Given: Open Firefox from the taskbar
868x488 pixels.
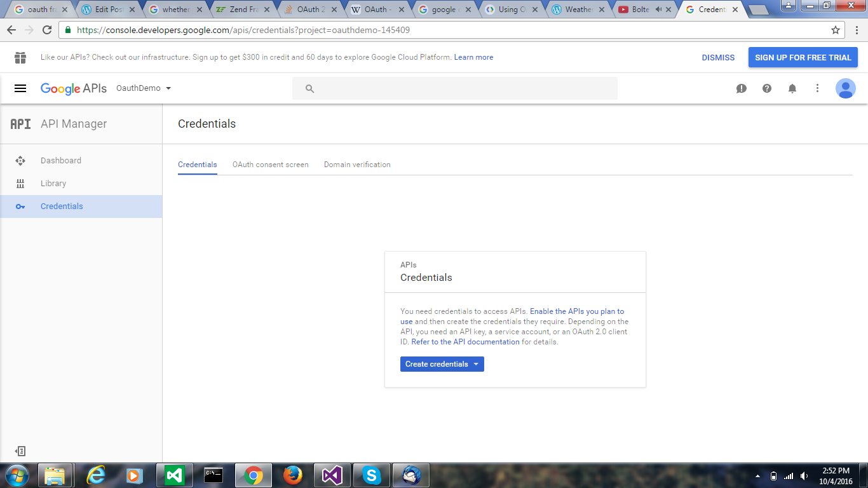Looking at the screenshot, I should [293, 475].
